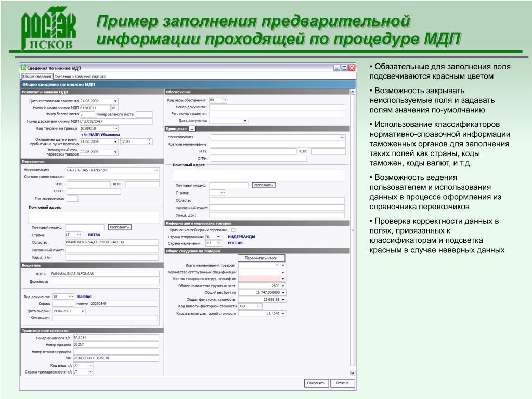Select the Общие сведения tab
Image resolution: width=532 pixels, height=399 pixels.
(x=37, y=76)
